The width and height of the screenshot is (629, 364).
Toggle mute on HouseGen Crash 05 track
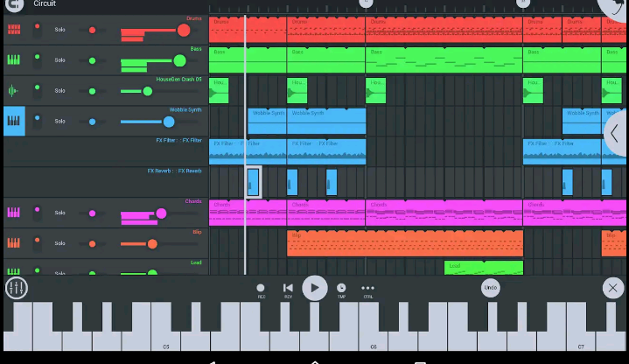37,91
